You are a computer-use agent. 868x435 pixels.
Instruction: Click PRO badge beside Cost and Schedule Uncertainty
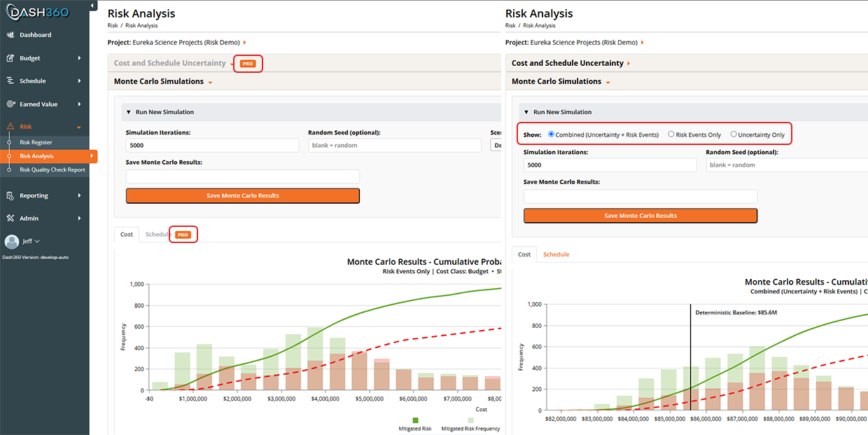pos(248,63)
